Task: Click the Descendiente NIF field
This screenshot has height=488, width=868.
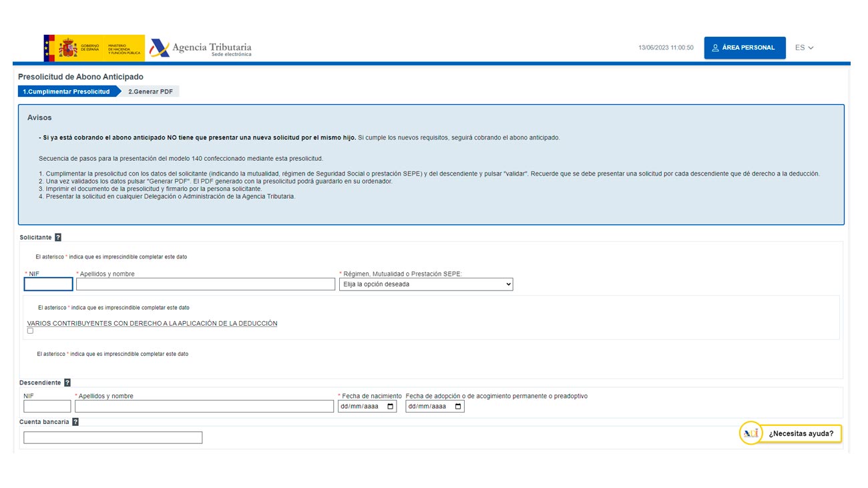Action: click(x=47, y=407)
